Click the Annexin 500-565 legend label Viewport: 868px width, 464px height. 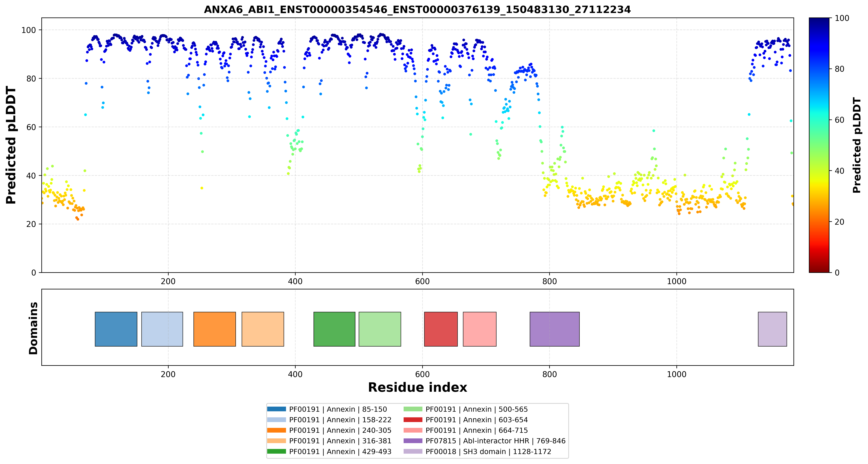(476, 409)
